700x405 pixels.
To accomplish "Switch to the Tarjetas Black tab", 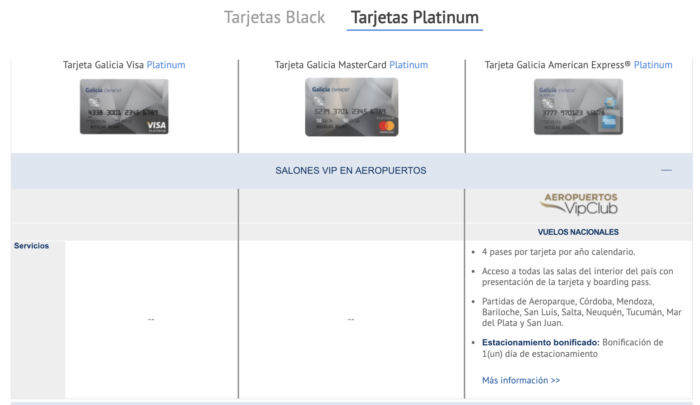I will pos(274,18).
